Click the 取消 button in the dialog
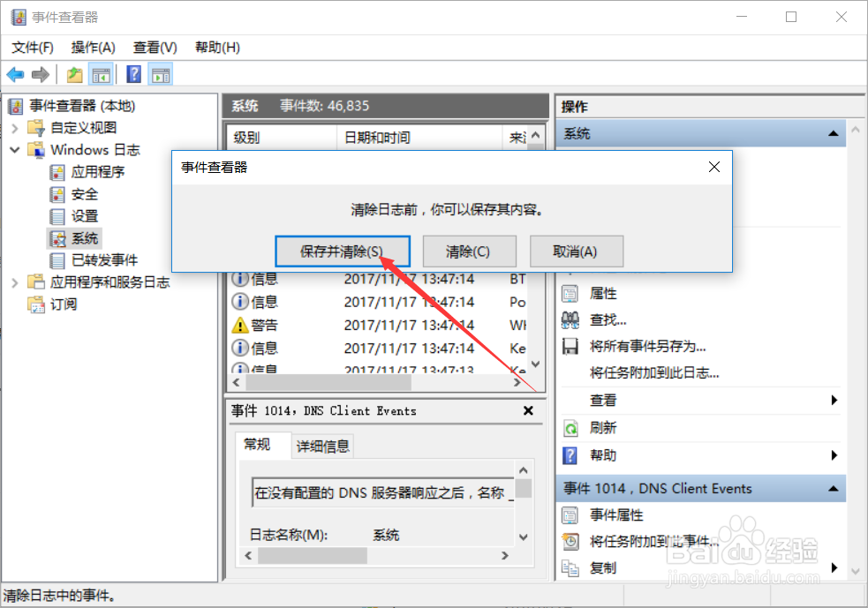868x608 pixels. [x=576, y=251]
